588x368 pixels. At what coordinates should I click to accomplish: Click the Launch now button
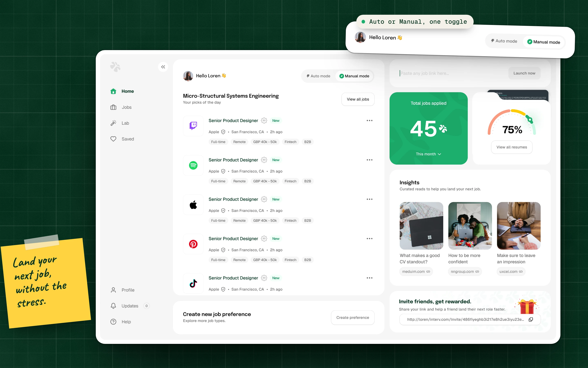click(524, 73)
